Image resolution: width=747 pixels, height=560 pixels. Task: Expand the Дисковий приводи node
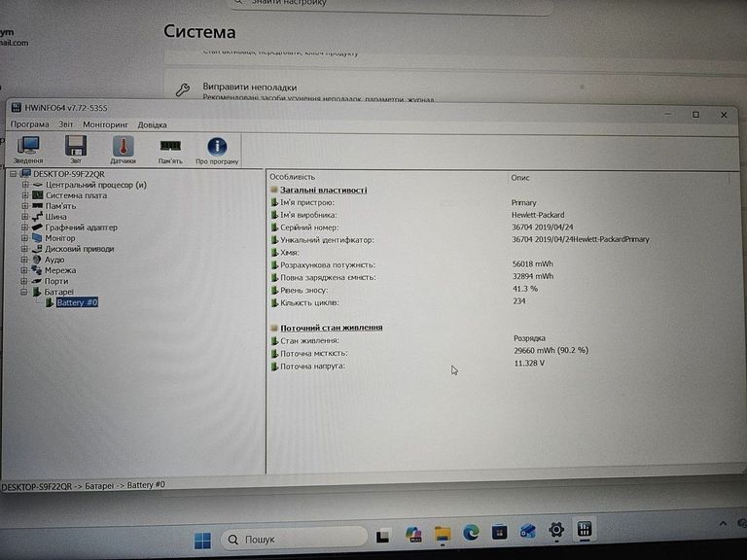click(x=24, y=249)
